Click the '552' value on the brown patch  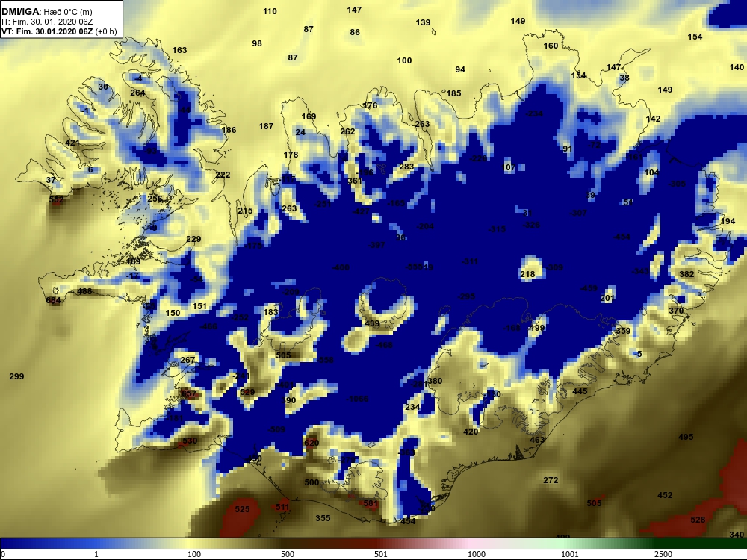56,200
